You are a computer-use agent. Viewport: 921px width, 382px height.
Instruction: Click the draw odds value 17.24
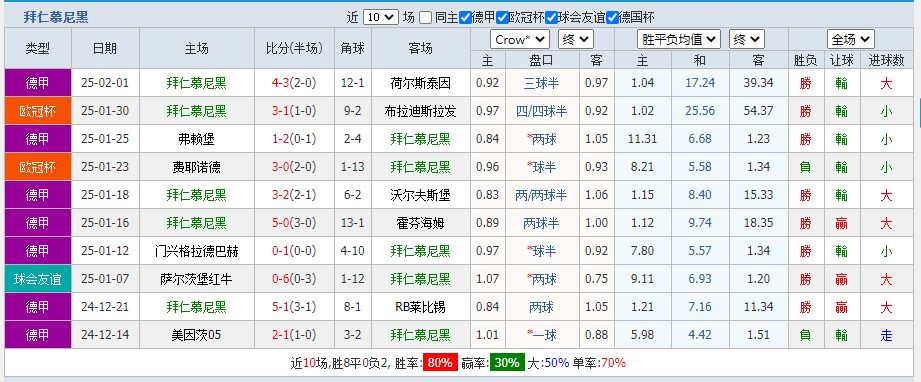tap(700, 83)
